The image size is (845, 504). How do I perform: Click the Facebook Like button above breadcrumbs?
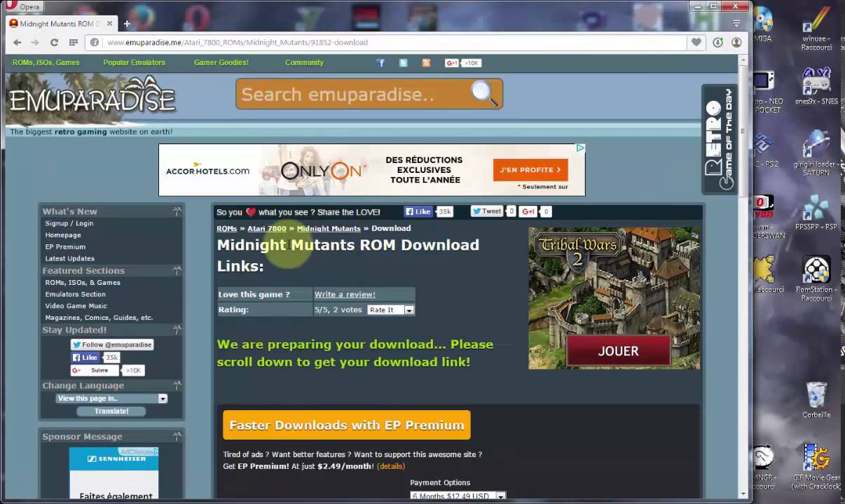(418, 211)
